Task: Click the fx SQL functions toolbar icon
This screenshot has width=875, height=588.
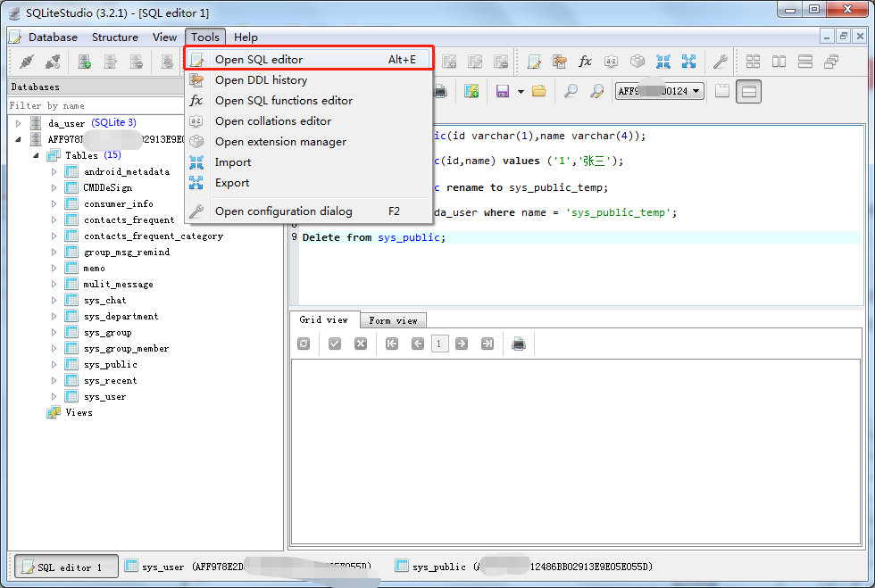Action: [586, 62]
